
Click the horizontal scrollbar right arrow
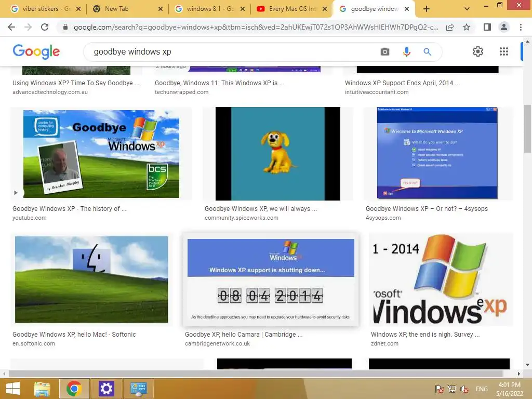(x=518, y=374)
